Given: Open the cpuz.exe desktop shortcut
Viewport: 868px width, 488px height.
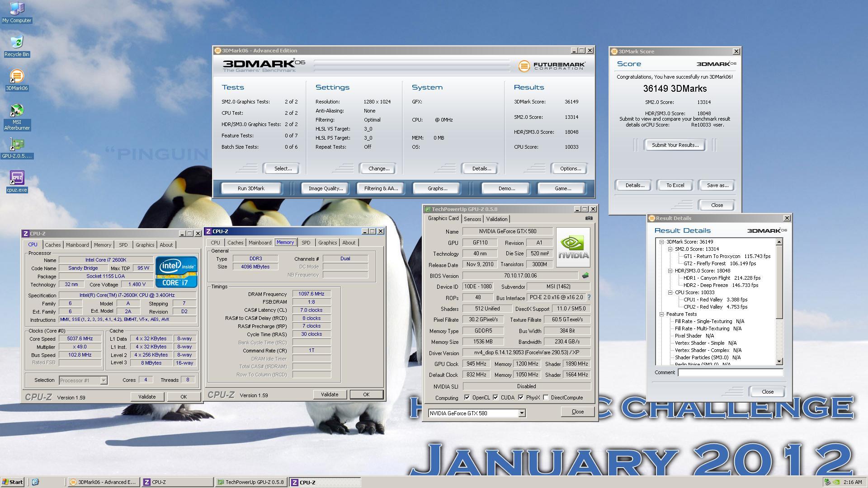Looking at the screenshot, I should [17, 182].
